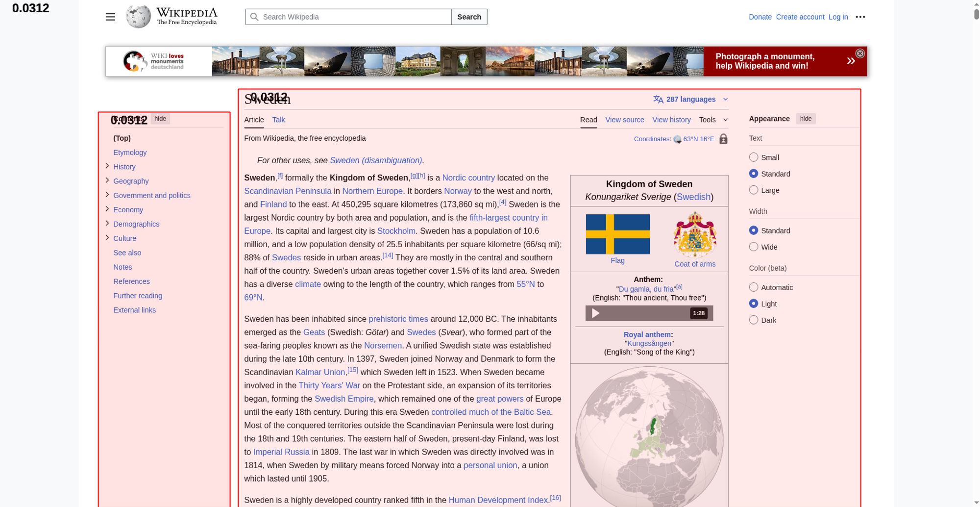Open the Kalmar Union link
Screen dimensions: 980x507
[320, 372]
